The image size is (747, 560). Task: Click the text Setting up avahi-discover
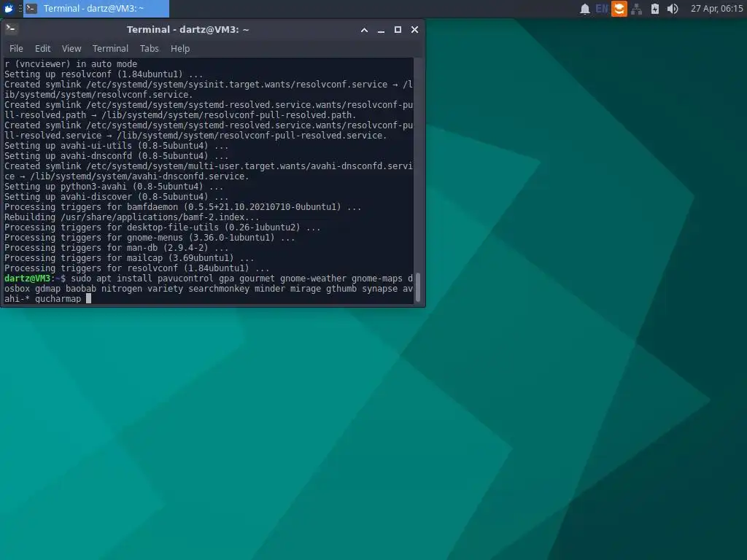[x=68, y=197]
